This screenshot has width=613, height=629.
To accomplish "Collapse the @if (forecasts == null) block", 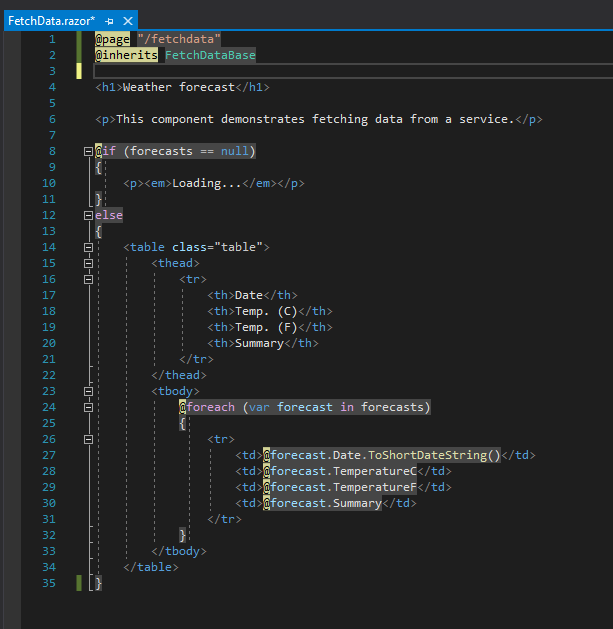I will (x=89, y=151).
